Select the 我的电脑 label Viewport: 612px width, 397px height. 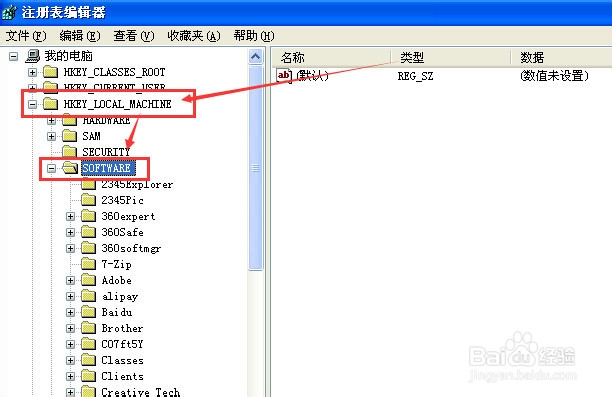[x=68, y=56]
